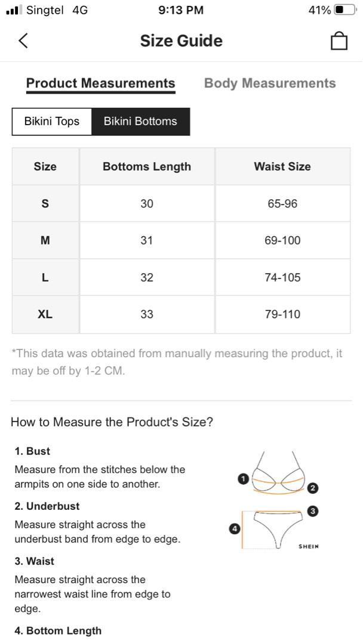
Task: Tap the Size Guide page title
Action: point(181,41)
